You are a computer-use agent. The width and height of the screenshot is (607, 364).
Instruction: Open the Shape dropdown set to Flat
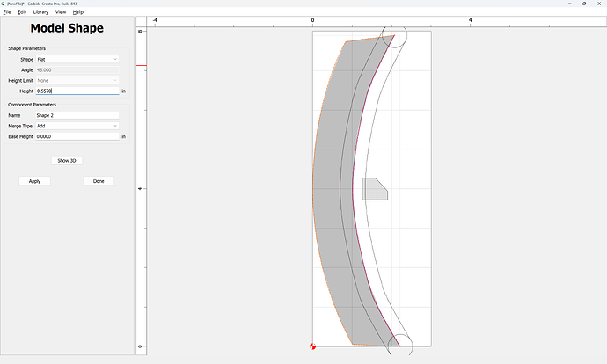point(77,59)
